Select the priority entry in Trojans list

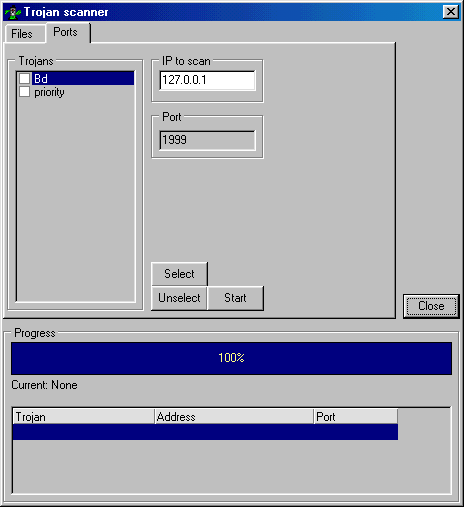(x=49, y=92)
